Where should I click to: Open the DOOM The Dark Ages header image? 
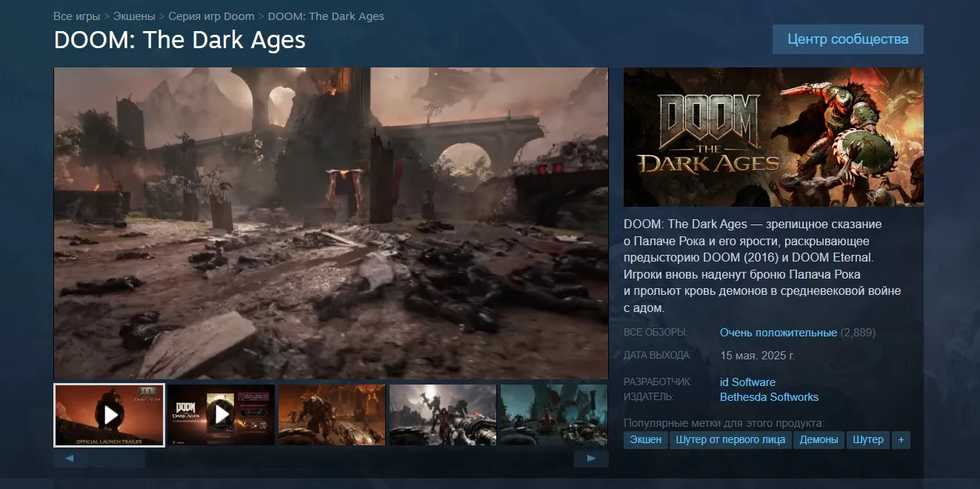pos(773,137)
